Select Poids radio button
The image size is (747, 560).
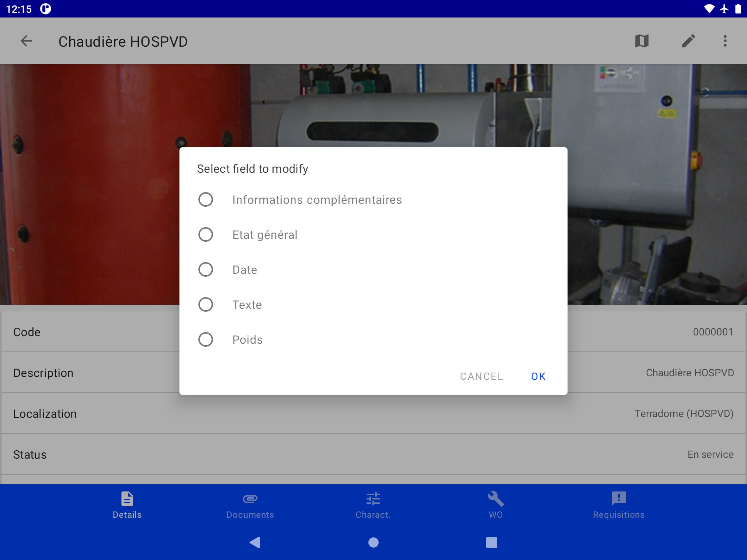pos(206,339)
